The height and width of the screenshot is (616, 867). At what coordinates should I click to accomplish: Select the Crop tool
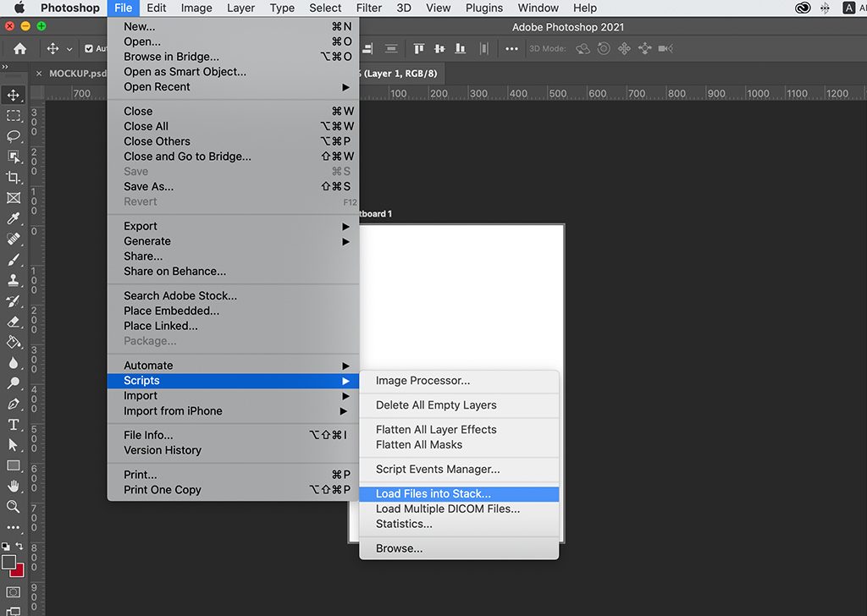14,177
